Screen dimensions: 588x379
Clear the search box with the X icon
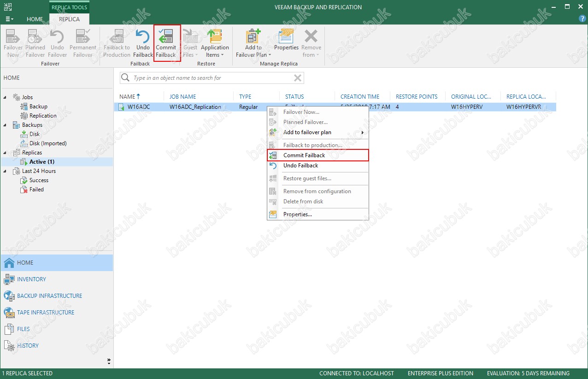298,78
